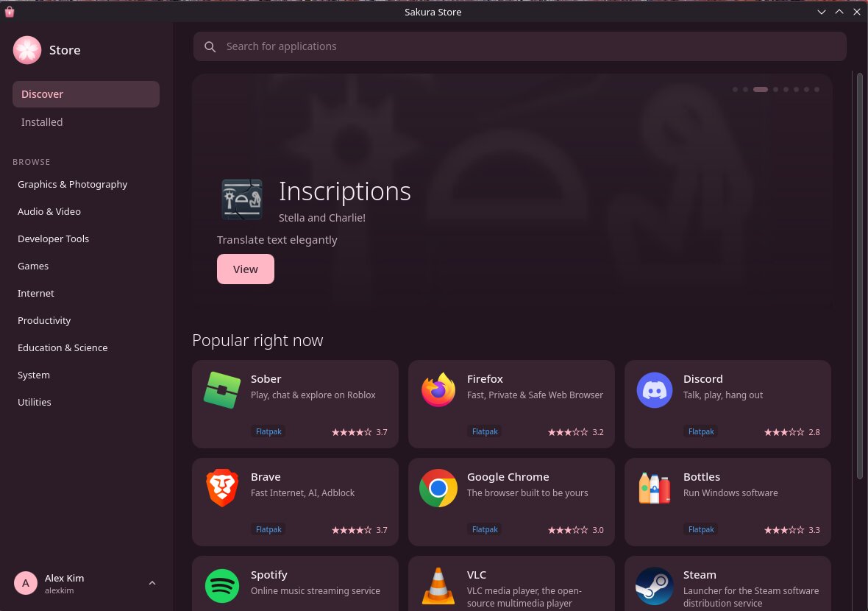The height and width of the screenshot is (611, 868).
Task: Focus the Search for applications field
Action: point(520,46)
